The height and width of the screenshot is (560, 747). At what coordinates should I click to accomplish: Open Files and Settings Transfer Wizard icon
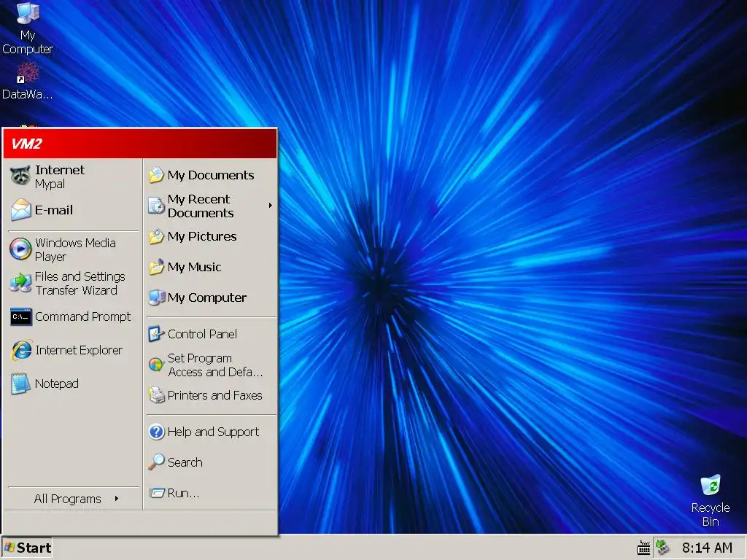(x=20, y=283)
